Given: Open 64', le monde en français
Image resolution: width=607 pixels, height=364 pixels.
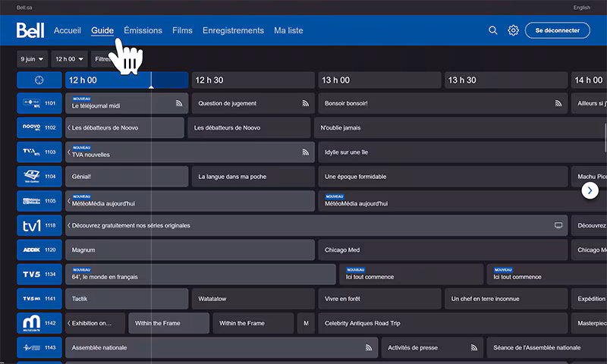Looking at the screenshot, I should point(200,275).
